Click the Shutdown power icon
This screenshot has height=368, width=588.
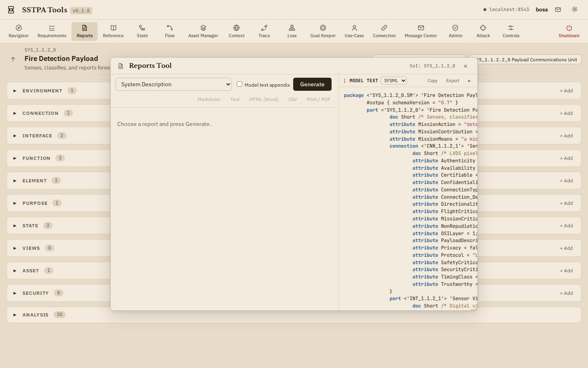click(569, 28)
